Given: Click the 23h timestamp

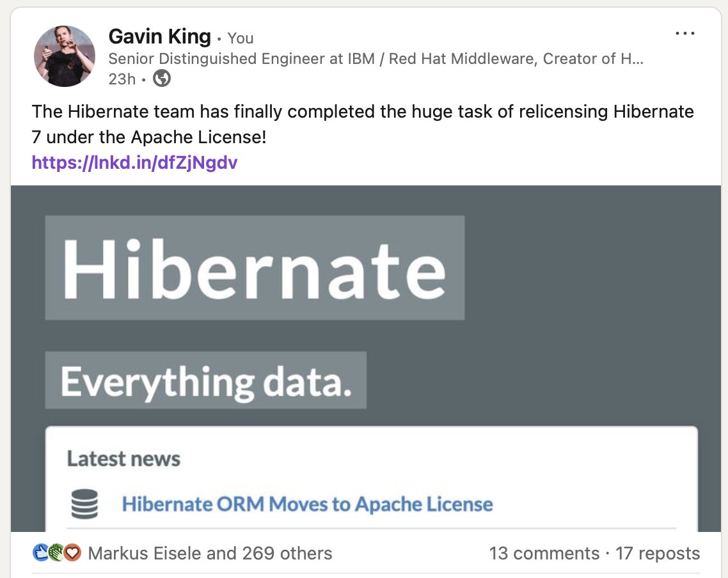Looking at the screenshot, I should coord(122,79).
